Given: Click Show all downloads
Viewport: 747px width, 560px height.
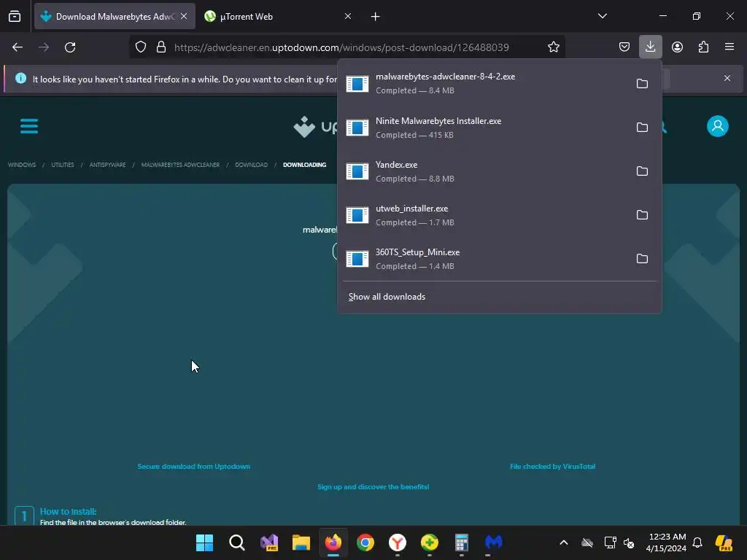Looking at the screenshot, I should tap(387, 297).
